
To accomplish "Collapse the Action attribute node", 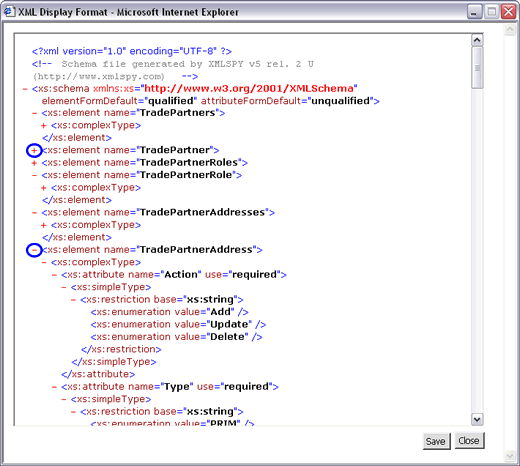I will click(x=54, y=275).
